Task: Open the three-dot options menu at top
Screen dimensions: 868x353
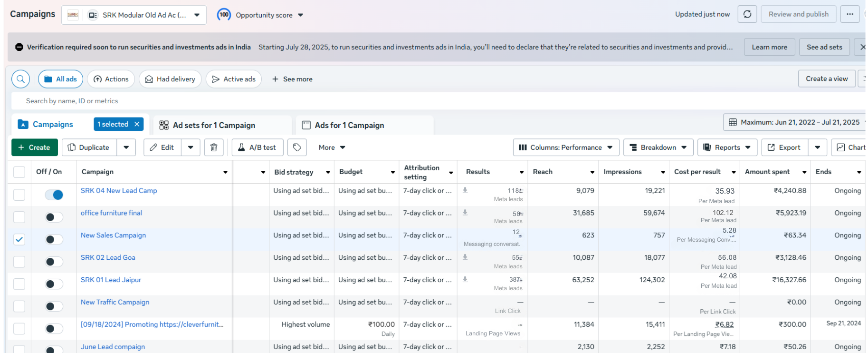Action: coord(849,14)
